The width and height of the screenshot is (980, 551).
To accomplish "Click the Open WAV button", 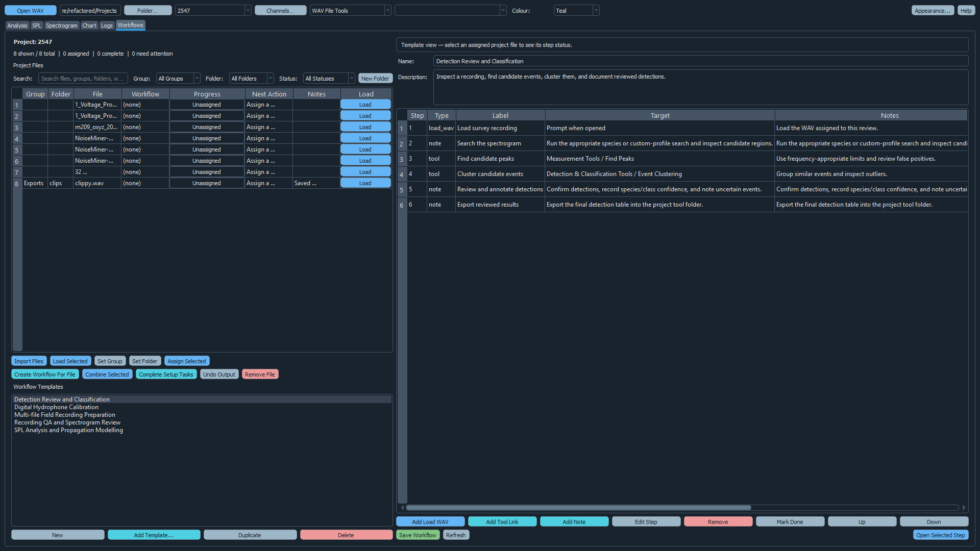I will point(31,11).
